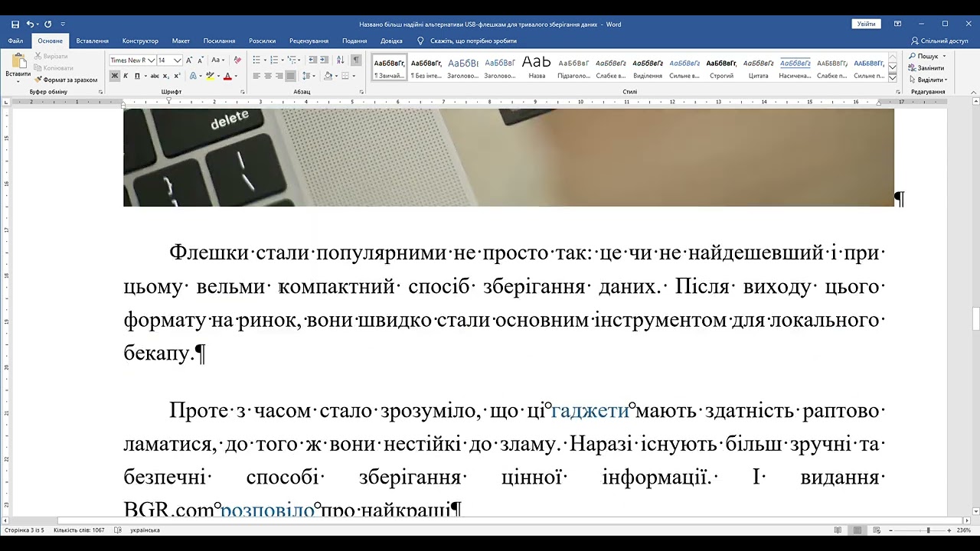Click the zoom slider handle
Image resolution: width=980 pixels, height=551 pixels.
click(x=928, y=530)
